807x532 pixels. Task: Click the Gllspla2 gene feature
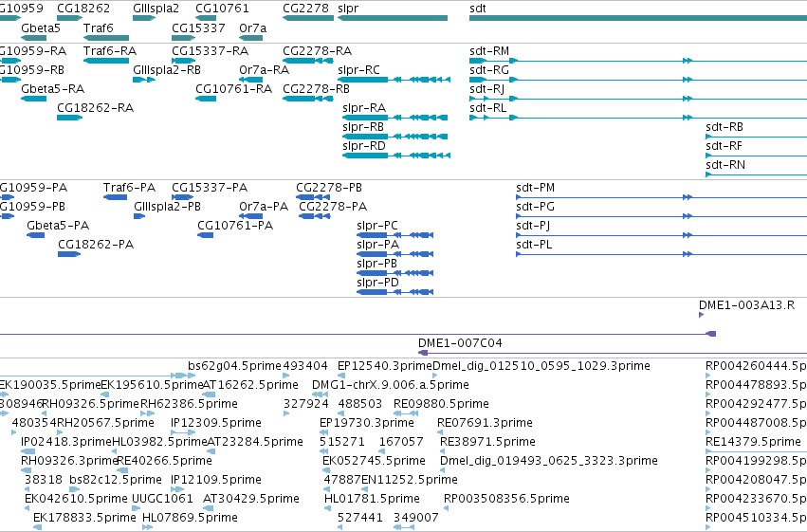(x=144, y=18)
